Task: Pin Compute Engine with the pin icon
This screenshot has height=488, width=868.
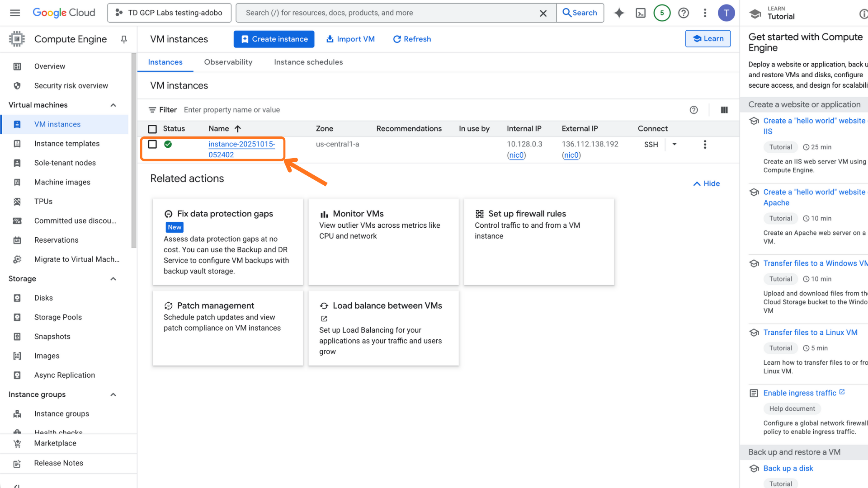Action: click(x=124, y=39)
